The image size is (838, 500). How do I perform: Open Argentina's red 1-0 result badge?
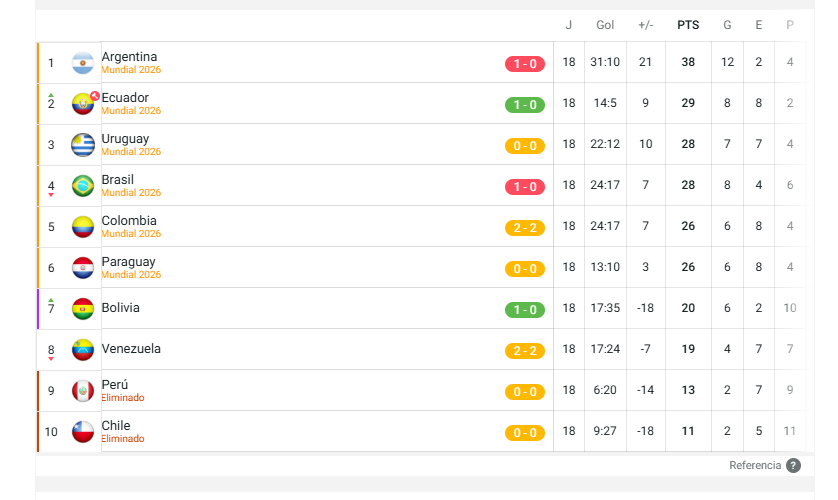(x=525, y=64)
